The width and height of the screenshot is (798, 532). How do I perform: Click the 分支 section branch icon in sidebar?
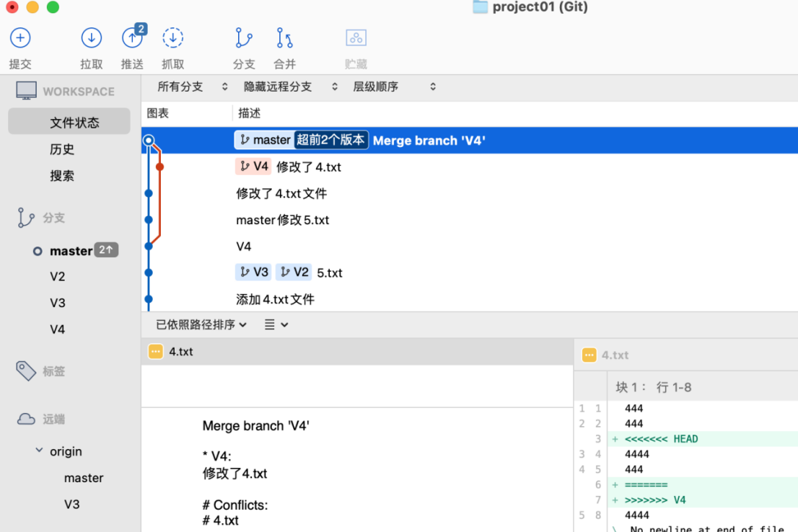click(x=25, y=218)
